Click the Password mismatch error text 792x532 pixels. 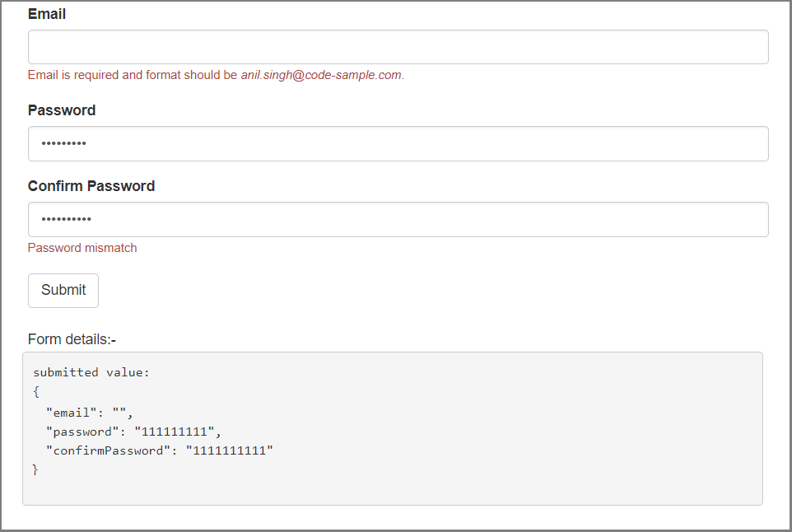pos(82,248)
